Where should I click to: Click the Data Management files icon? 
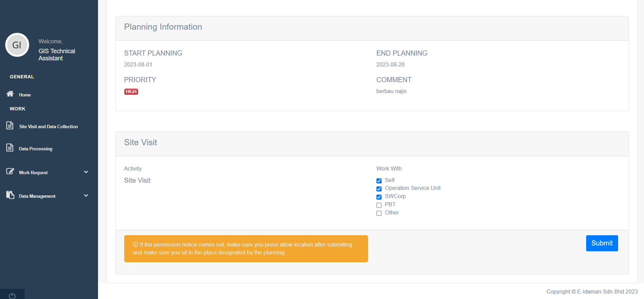10,195
